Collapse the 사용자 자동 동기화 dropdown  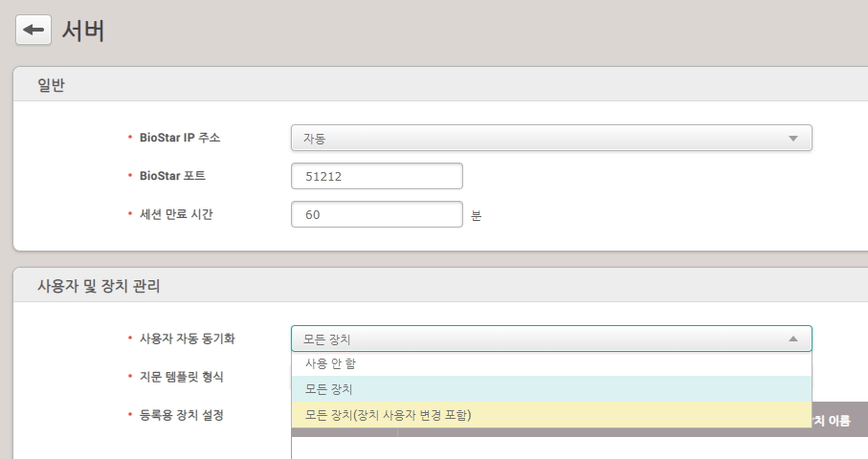tap(550, 339)
